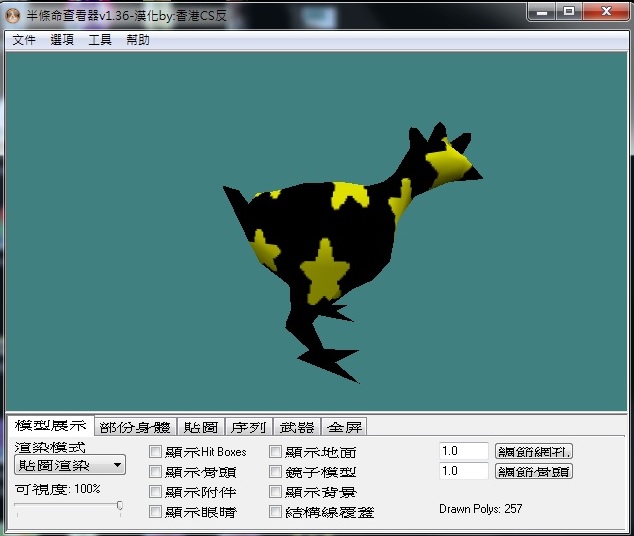Toggle the 鏡子模型 checkbox

pyautogui.click(x=275, y=472)
